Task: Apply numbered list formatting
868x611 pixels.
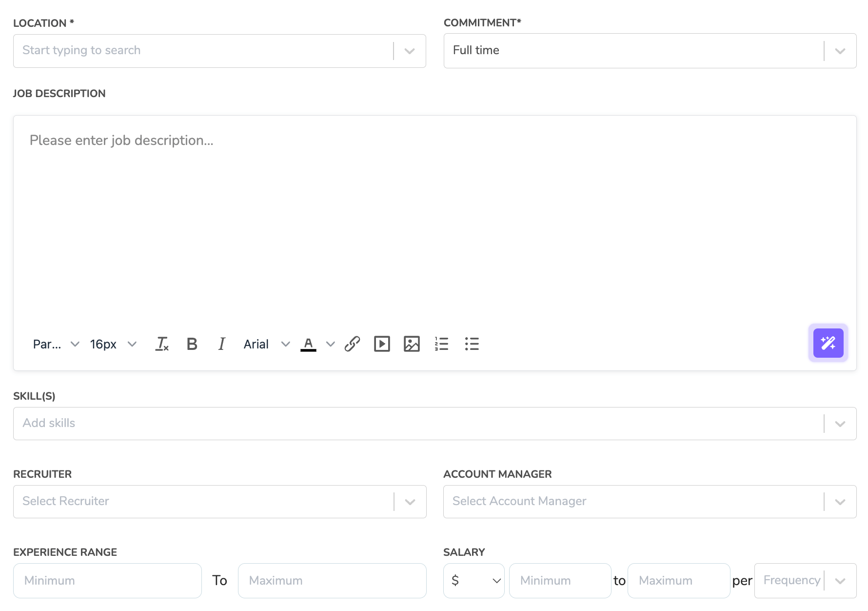Action: tap(442, 344)
